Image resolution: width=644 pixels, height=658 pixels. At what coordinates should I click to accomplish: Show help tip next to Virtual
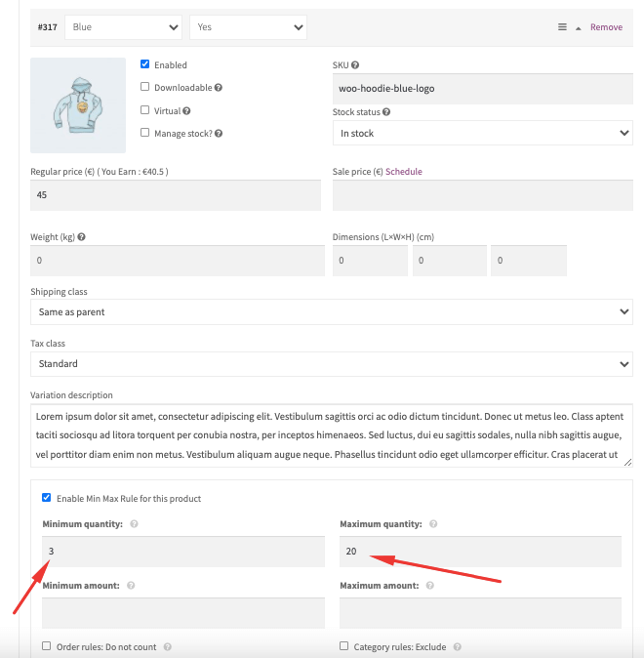click(x=186, y=110)
